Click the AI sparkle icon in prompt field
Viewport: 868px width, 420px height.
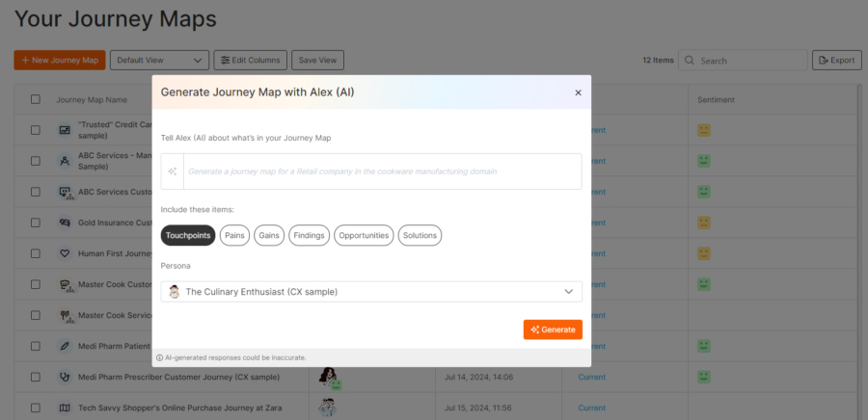pyautogui.click(x=173, y=171)
